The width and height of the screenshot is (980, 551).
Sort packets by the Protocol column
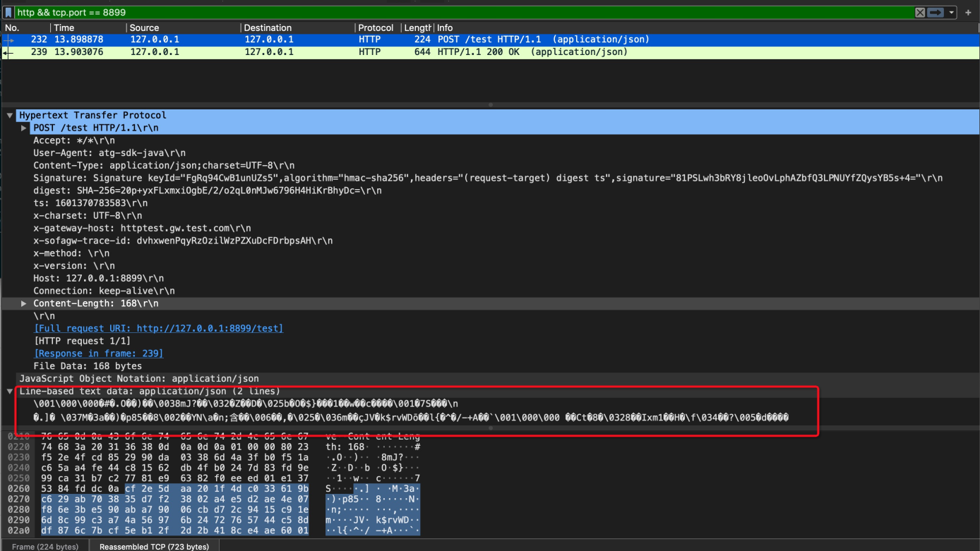(378, 28)
